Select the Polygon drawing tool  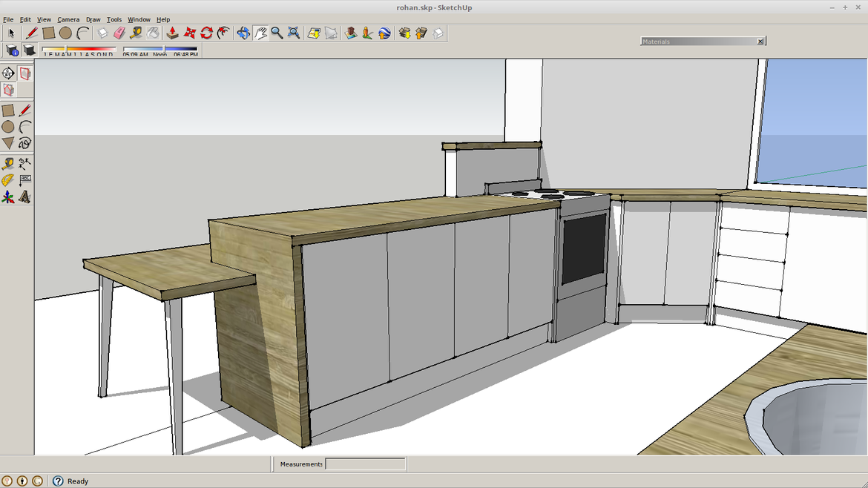click(x=7, y=143)
